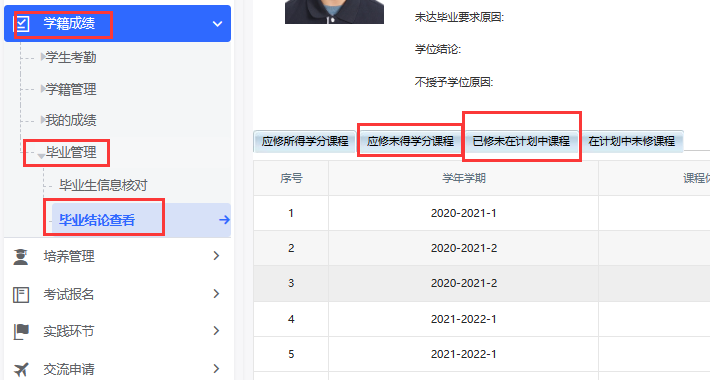Expand the 培养管理 menu chevron

[x=216, y=256]
